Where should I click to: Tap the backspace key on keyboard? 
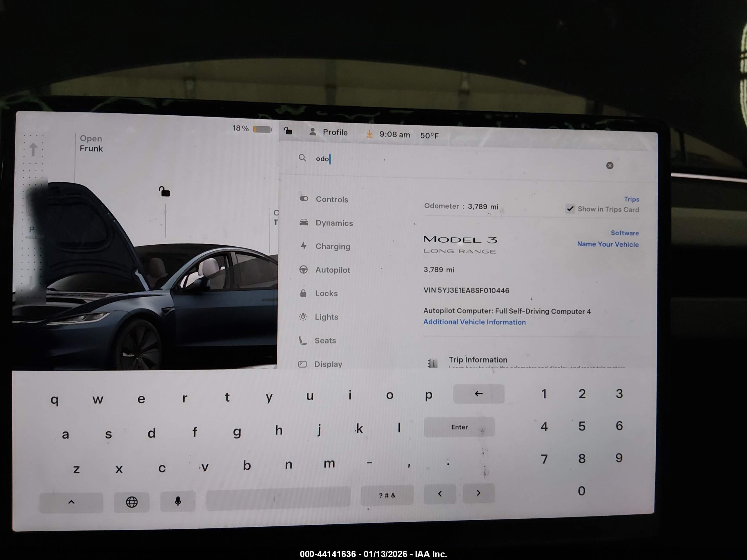pos(478,394)
